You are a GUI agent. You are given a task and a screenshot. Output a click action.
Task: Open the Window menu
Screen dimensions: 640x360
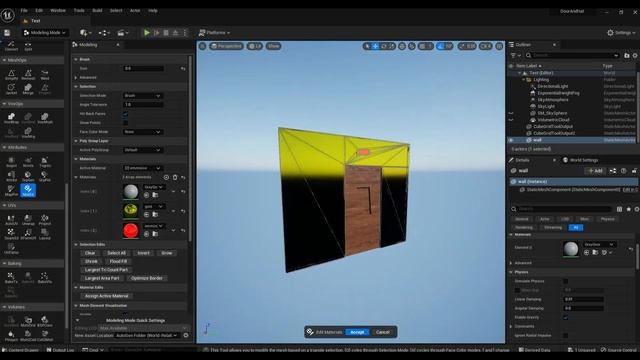58,11
